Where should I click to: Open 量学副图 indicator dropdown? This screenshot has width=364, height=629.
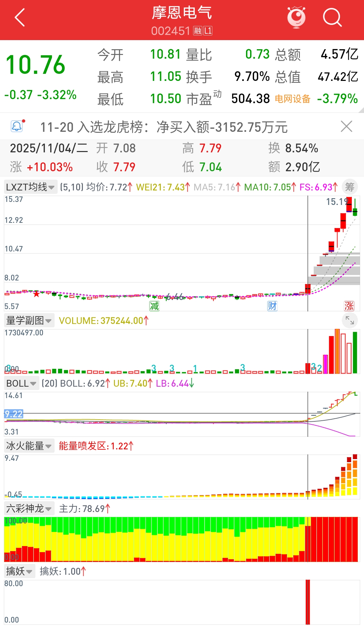[x=29, y=320]
